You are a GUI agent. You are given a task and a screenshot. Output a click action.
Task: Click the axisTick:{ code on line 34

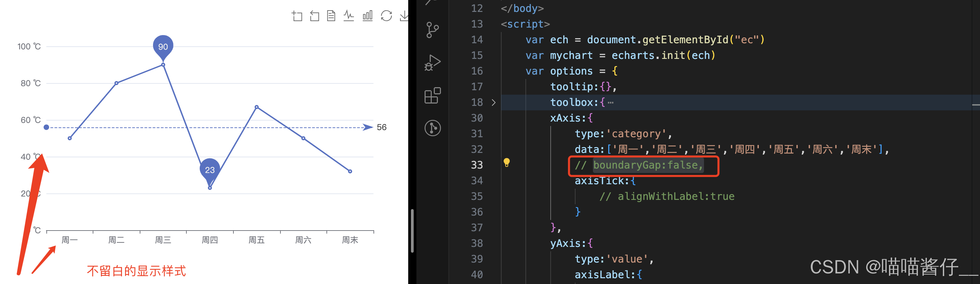click(605, 180)
